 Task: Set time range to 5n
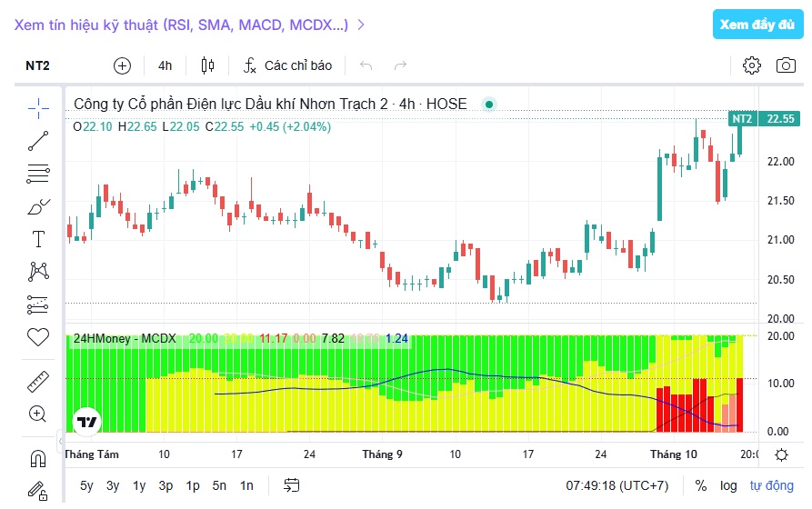[219, 485]
